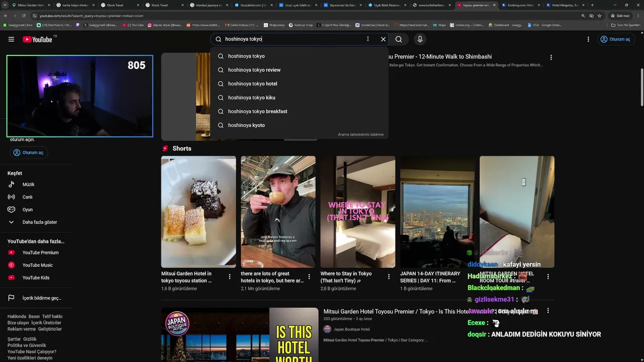Choose suggestion 'hoshinoya tokyo breakfast'
Image resolution: width=644 pixels, height=362 pixels.
pyautogui.click(x=299, y=112)
